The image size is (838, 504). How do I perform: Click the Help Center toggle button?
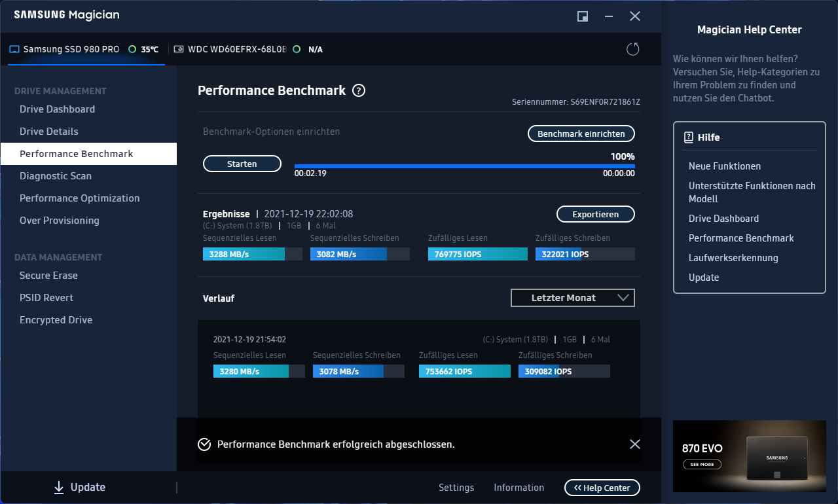click(x=602, y=488)
